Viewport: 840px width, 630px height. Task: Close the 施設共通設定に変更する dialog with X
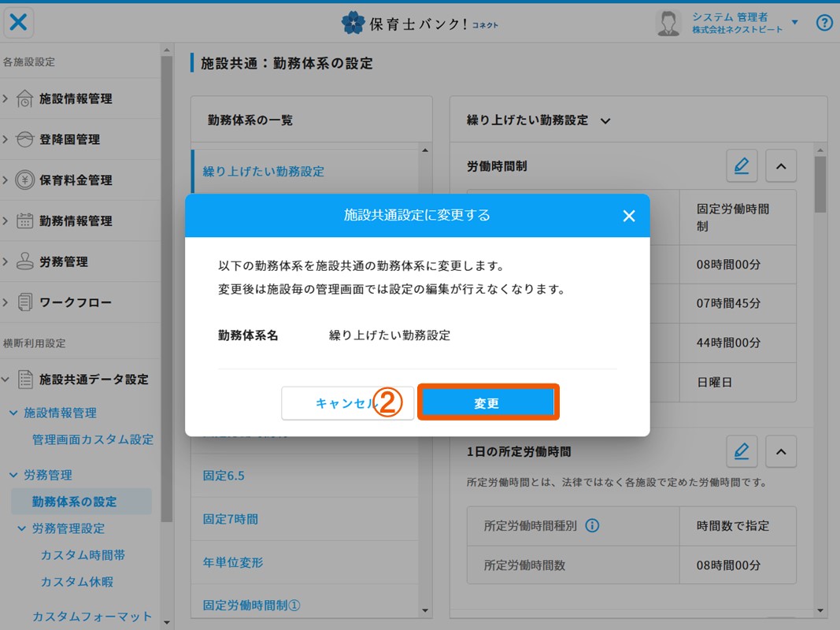pos(628,215)
